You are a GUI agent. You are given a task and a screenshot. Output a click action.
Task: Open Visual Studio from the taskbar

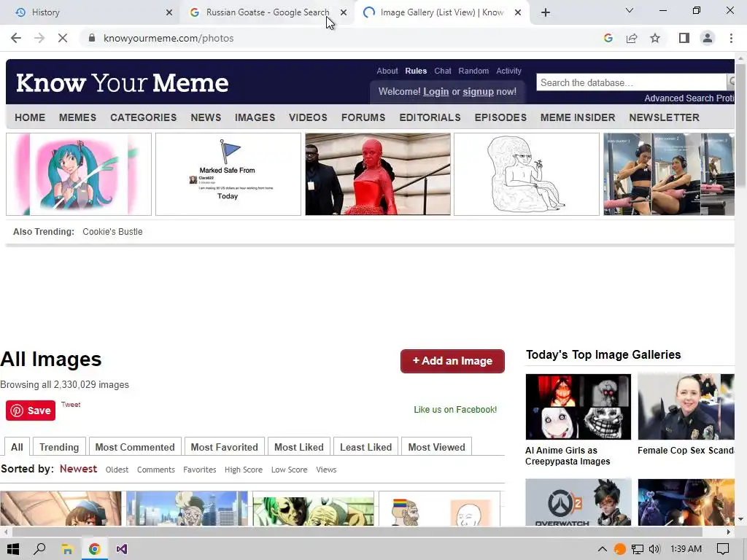click(x=122, y=549)
